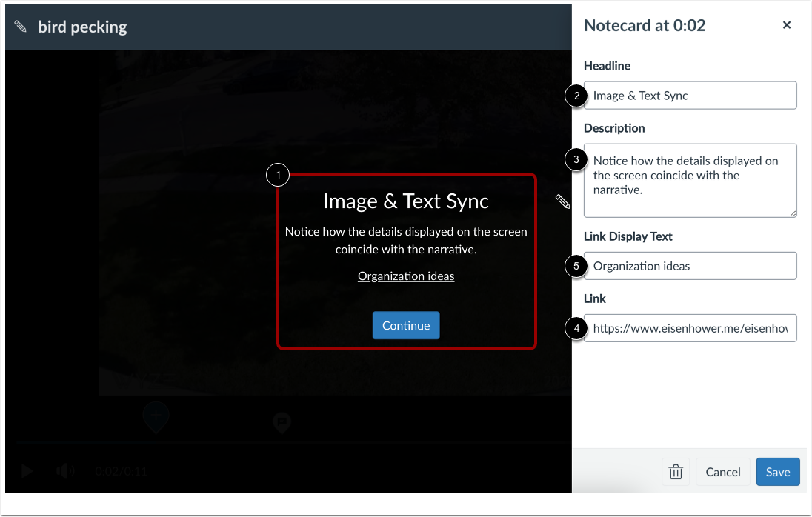Select the comment bubble marker on timeline
Viewport: 812px width, 517px height.
pos(282,422)
